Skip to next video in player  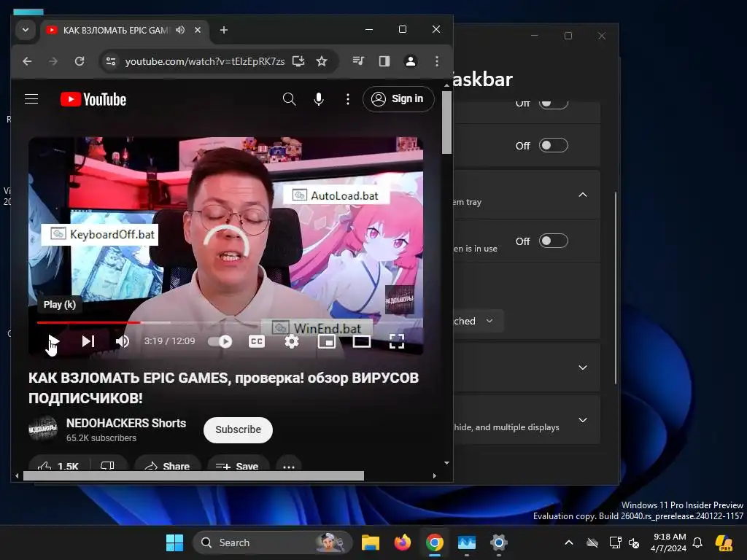[88, 341]
